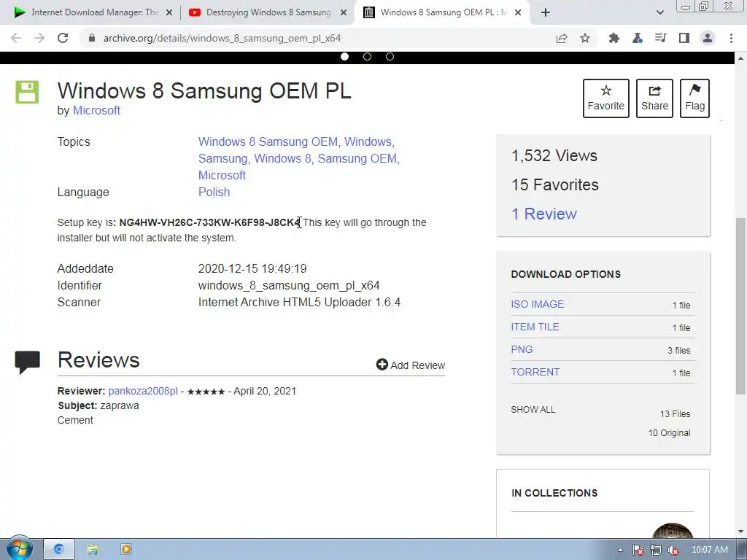Click SHOW ALL download files

533,410
